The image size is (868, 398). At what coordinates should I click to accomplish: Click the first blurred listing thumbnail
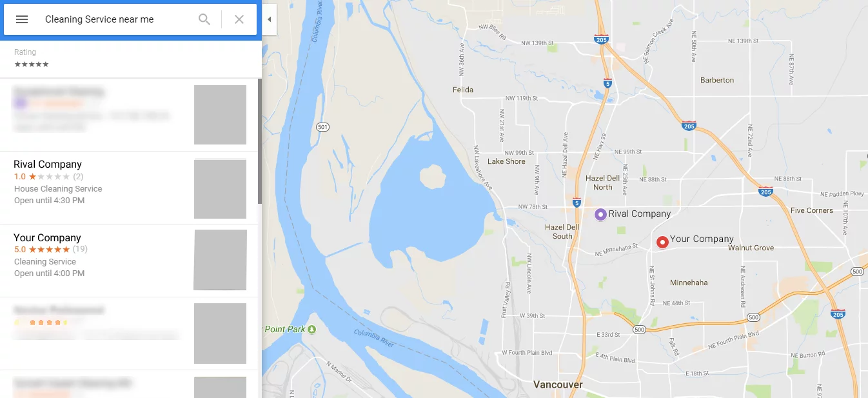point(221,115)
